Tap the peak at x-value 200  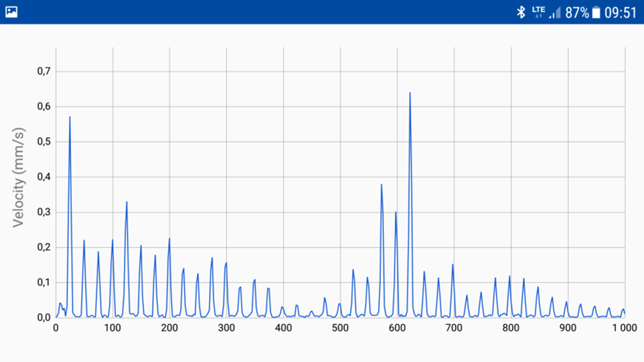[169, 240]
